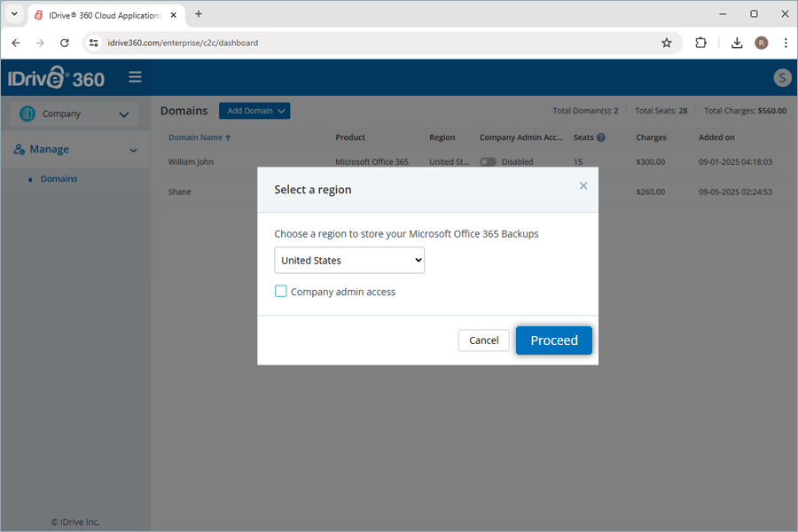This screenshot has height=532, width=798.
Task: Open the United States region dropdown
Action: (x=348, y=260)
